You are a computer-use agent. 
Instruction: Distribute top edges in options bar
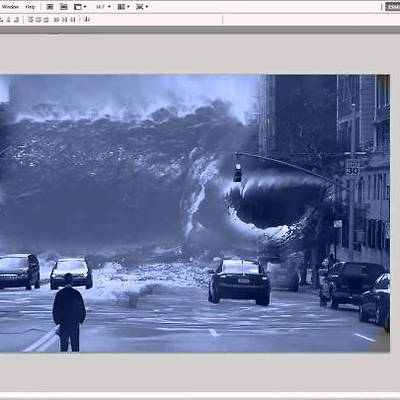pyautogui.click(x=30, y=20)
